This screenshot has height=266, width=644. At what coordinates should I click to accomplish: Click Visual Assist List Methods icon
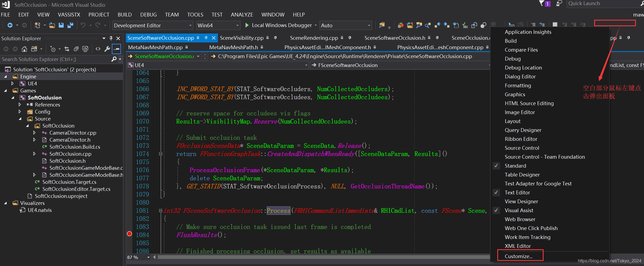(x=456, y=25)
